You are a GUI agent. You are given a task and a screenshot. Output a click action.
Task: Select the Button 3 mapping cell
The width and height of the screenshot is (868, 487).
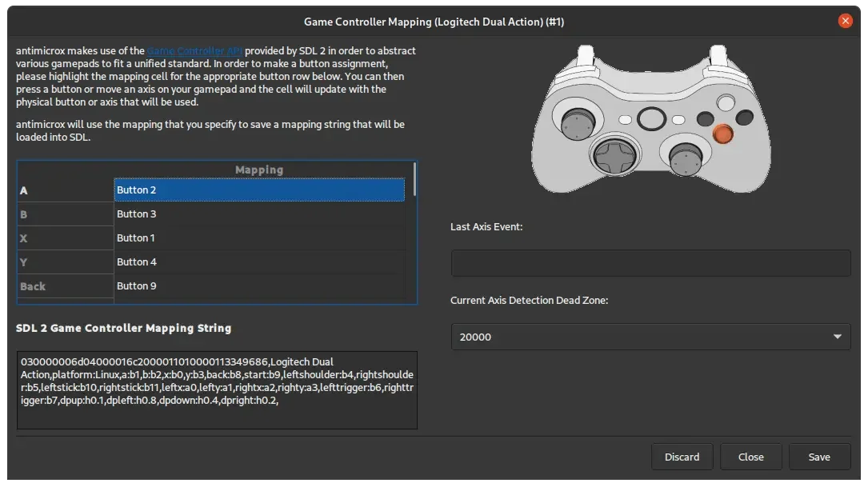click(259, 214)
